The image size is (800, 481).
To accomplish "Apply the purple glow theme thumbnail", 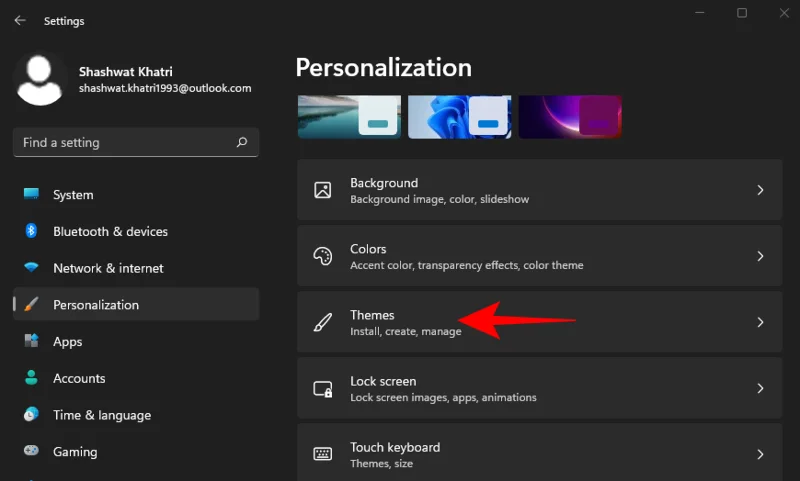I will pyautogui.click(x=570, y=117).
